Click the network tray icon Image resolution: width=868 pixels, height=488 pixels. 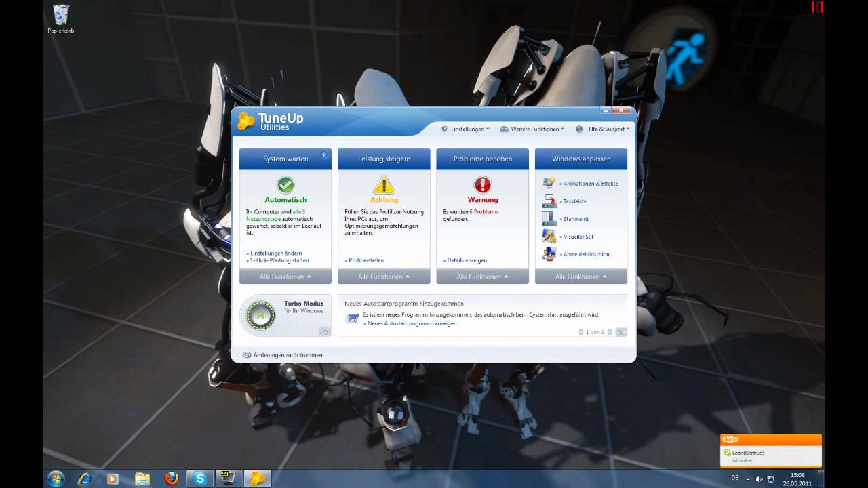770,479
